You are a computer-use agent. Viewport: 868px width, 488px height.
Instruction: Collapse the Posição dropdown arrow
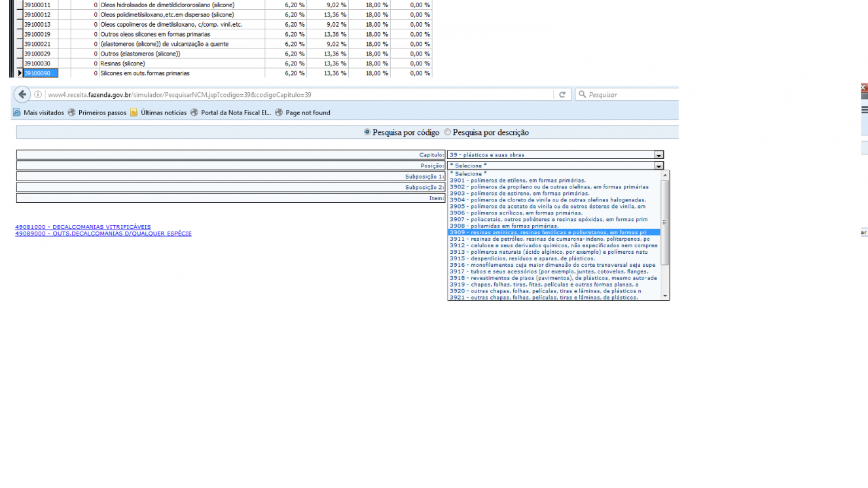pos(659,166)
